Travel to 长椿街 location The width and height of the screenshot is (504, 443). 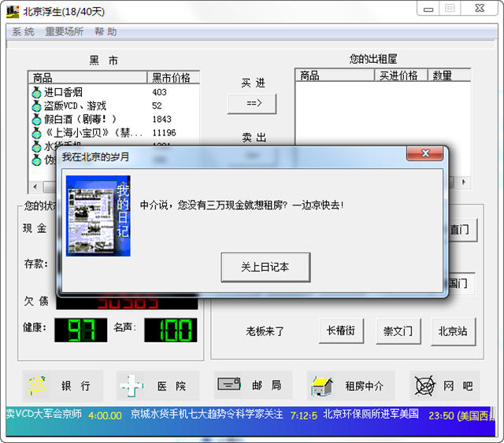click(x=340, y=331)
